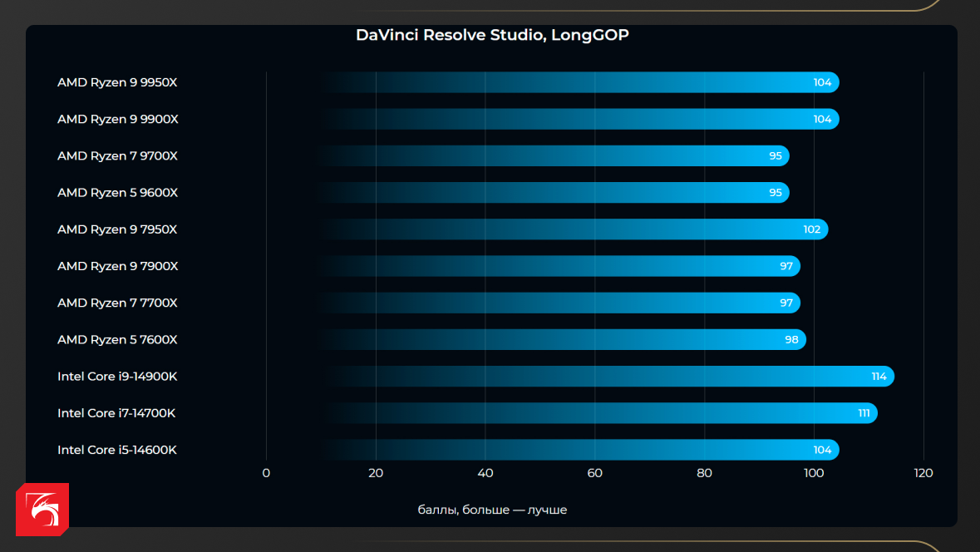Click the 97 value on Ryzen 9 7900X bar
Screen dimensions: 980x552
click(786, 266)
